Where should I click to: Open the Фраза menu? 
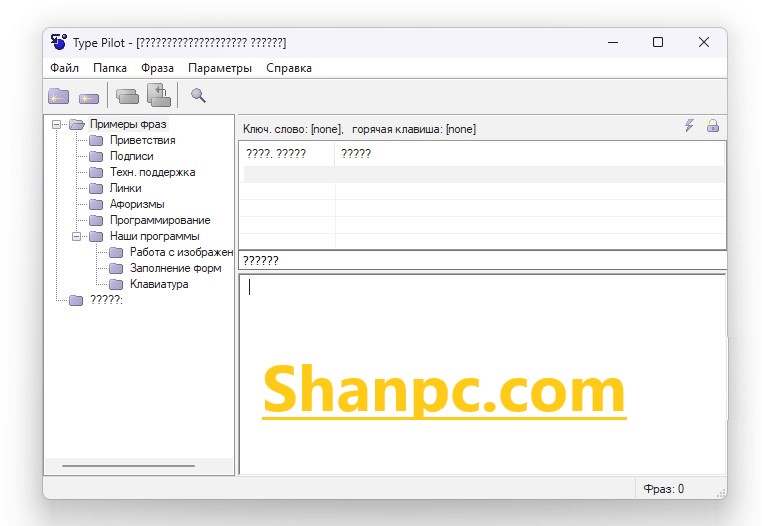(x=157, y=68)
